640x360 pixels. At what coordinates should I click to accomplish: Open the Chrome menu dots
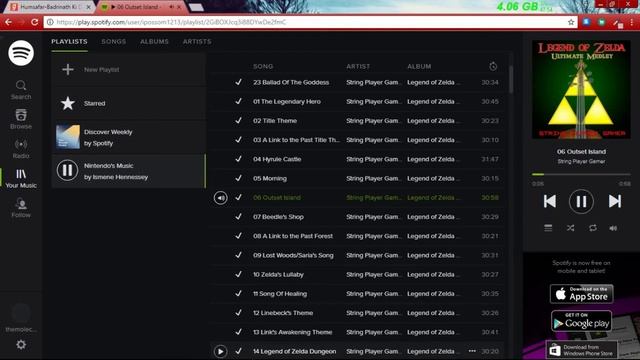click(632, 22)
